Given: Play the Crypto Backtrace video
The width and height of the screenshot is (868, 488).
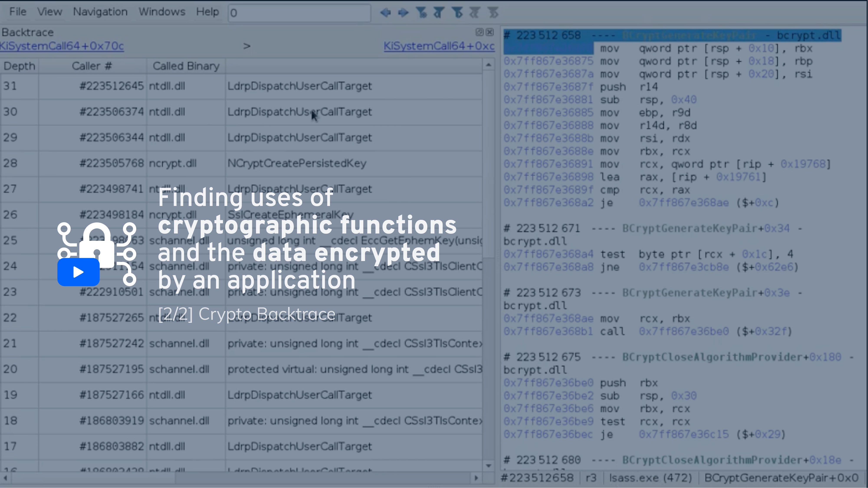Looking at the screenshot, I should click(x=78, y=272).
